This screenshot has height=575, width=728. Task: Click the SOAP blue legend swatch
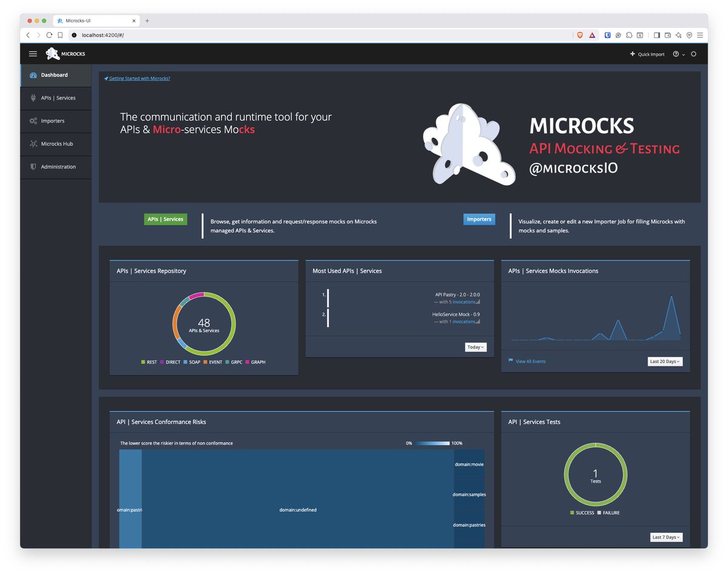(185, 362)
